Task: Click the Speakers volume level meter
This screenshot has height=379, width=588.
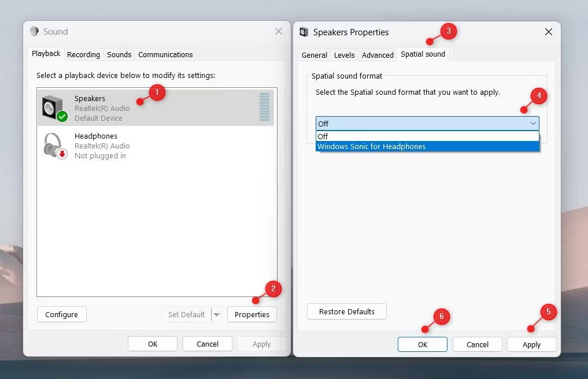Action: click(265, 107)
